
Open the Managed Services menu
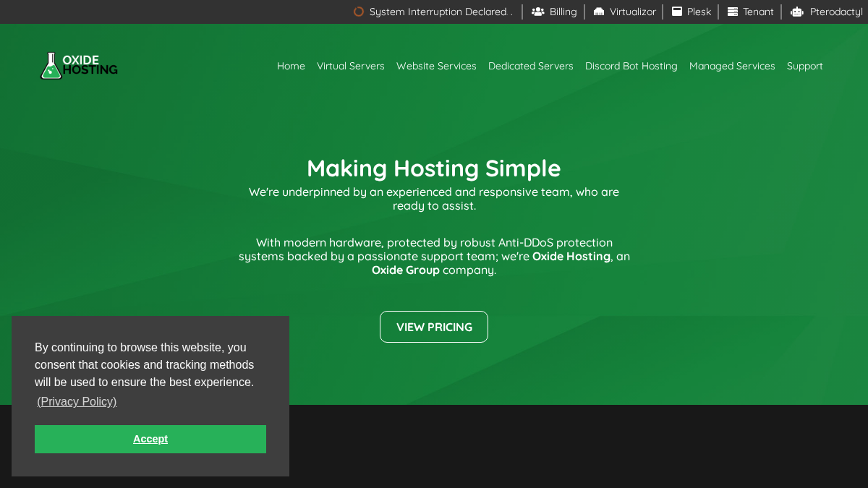(732, 66)
